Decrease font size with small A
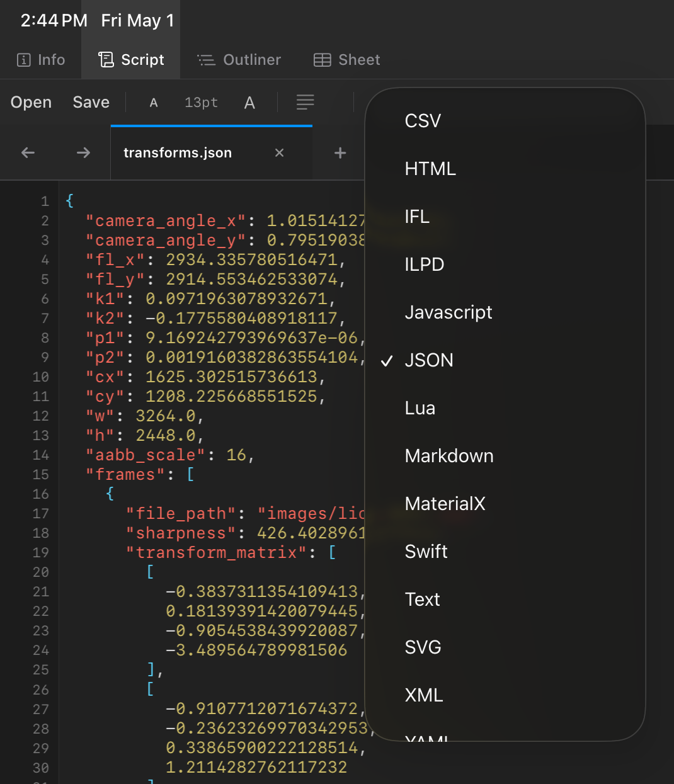Viewport: 674px width, 784px height. (154, 103)
